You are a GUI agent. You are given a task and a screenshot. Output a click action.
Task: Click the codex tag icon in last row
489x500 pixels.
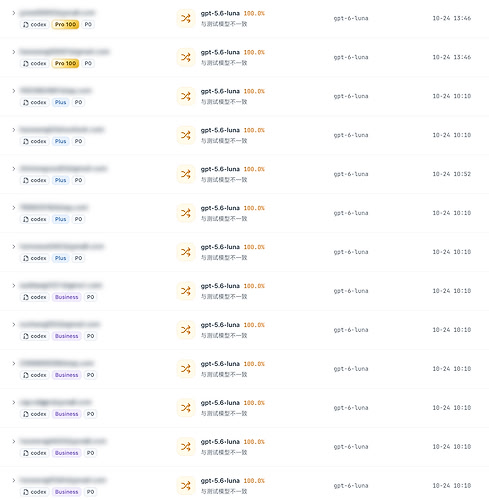coord(26,492)
